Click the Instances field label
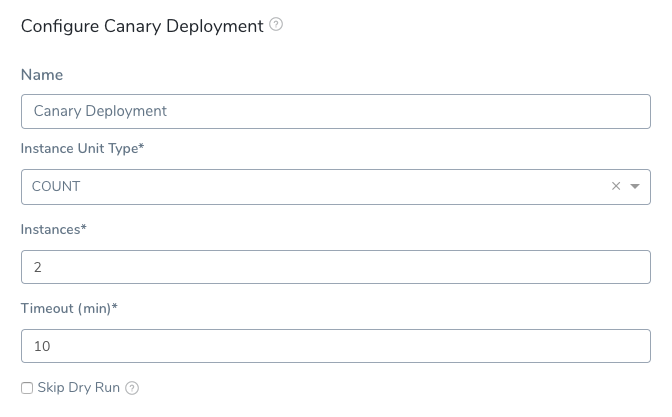The height and width of the screenshot is (417, 672). (54, 229)
